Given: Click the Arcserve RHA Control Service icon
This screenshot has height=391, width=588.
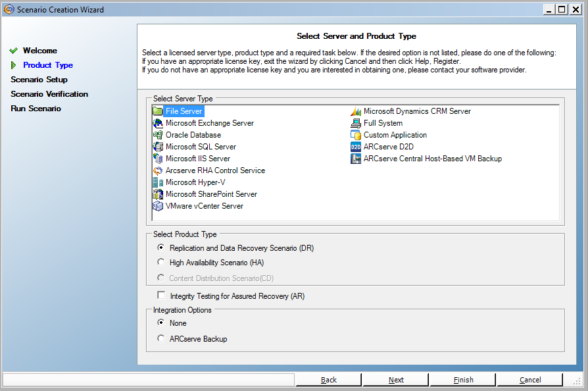Looking at the screenshot, I should [x=157, y=170].
